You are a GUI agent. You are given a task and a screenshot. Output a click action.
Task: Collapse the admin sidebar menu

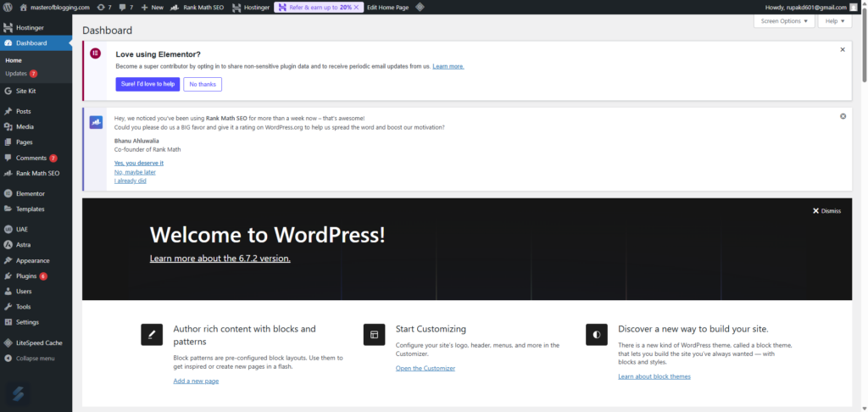tap(36, 359)
